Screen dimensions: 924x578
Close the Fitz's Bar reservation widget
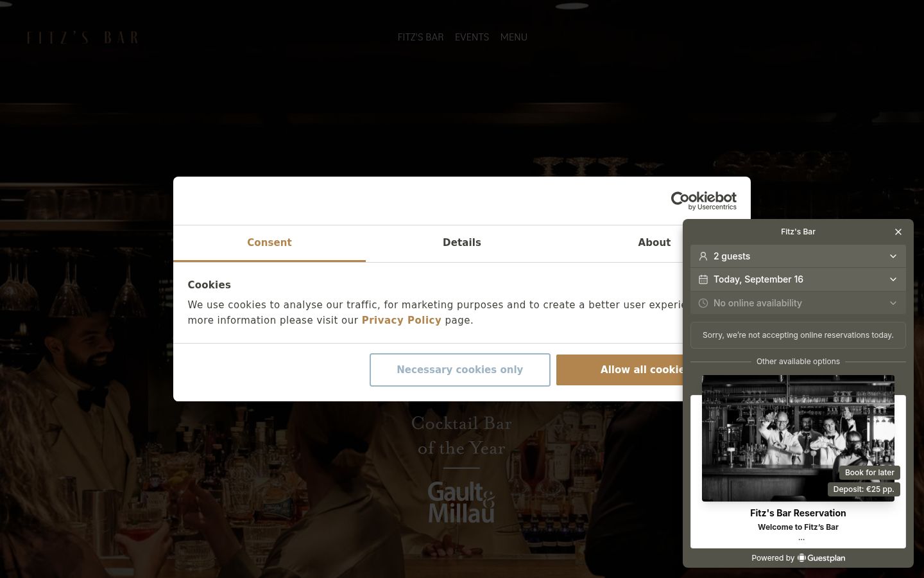(898, 232)
